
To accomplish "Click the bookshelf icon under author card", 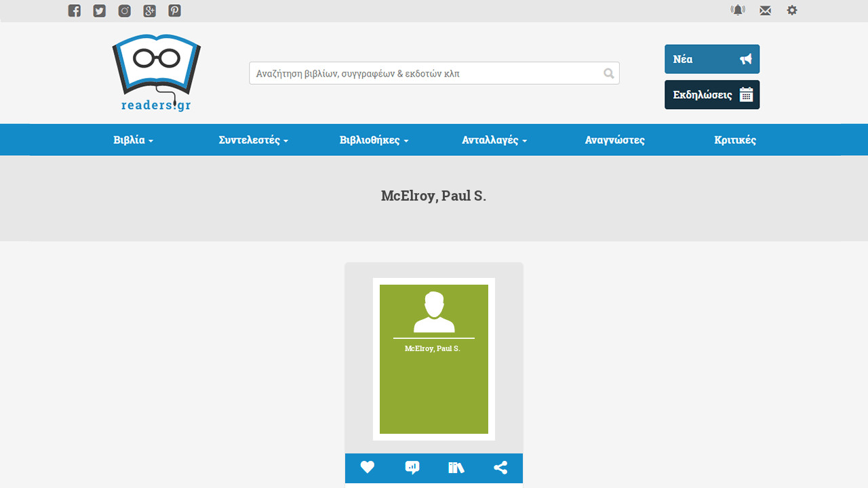I will pos(456,468).
